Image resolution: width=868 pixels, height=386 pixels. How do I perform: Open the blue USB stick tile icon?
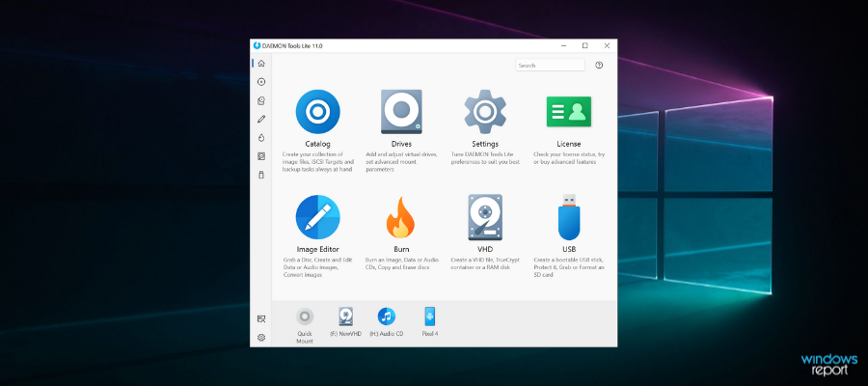(569, 217)
